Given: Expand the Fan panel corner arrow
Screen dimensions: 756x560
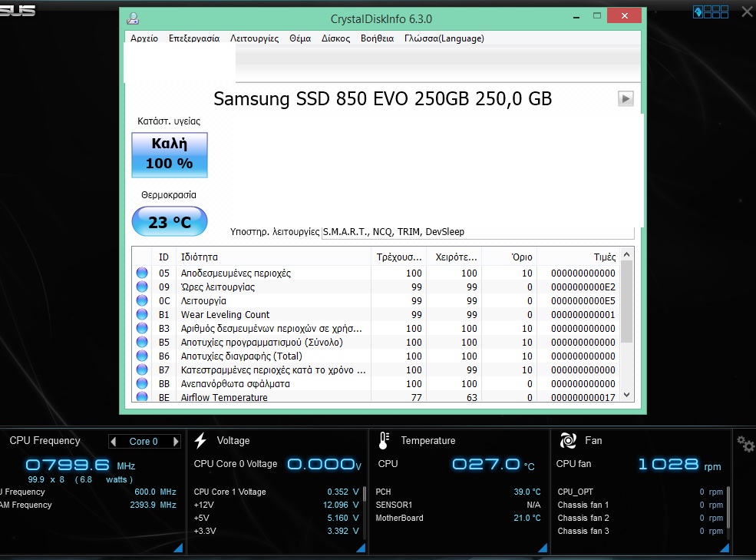Looking at the screenshot, I should coord(725,547).
